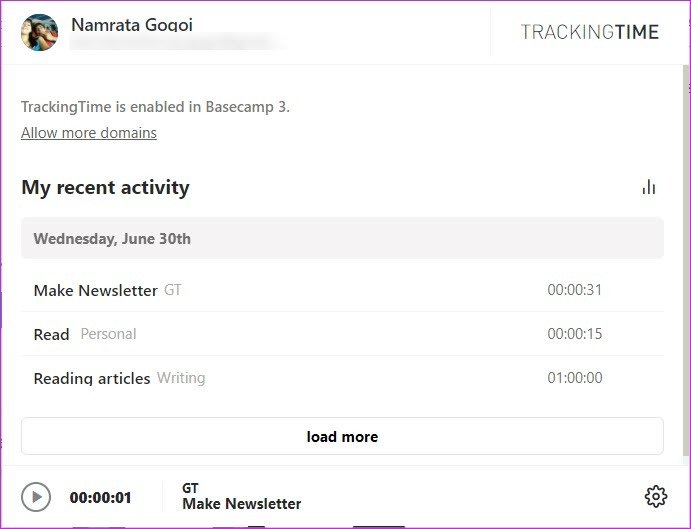Image resolution: width=691 pixels, height=529 pixels.
Task: Click the 00:00:15 duration for Read
Action: 575,334
